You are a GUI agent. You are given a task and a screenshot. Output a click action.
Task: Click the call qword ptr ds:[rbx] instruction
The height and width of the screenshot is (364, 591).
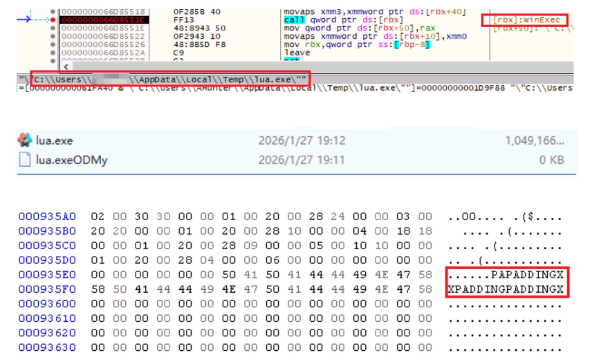tap(344, 20)
